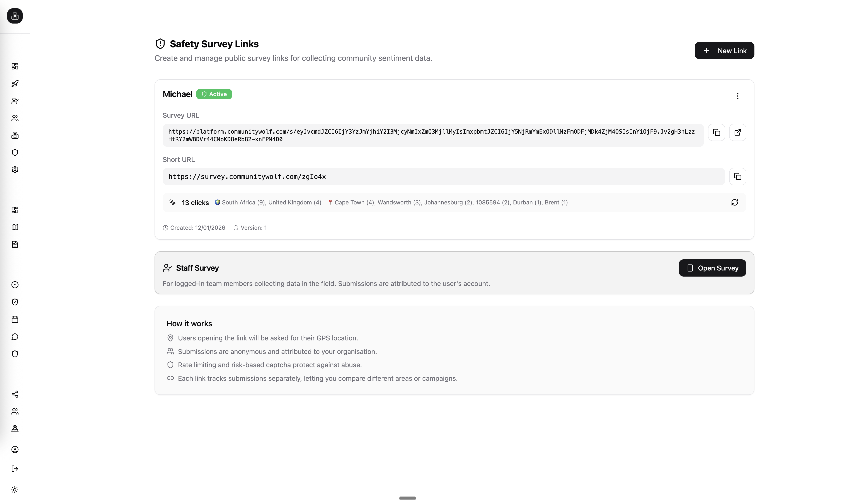Copy the Short URL to the clipboard
Viewport: 868px width, 503px height.
737,177
